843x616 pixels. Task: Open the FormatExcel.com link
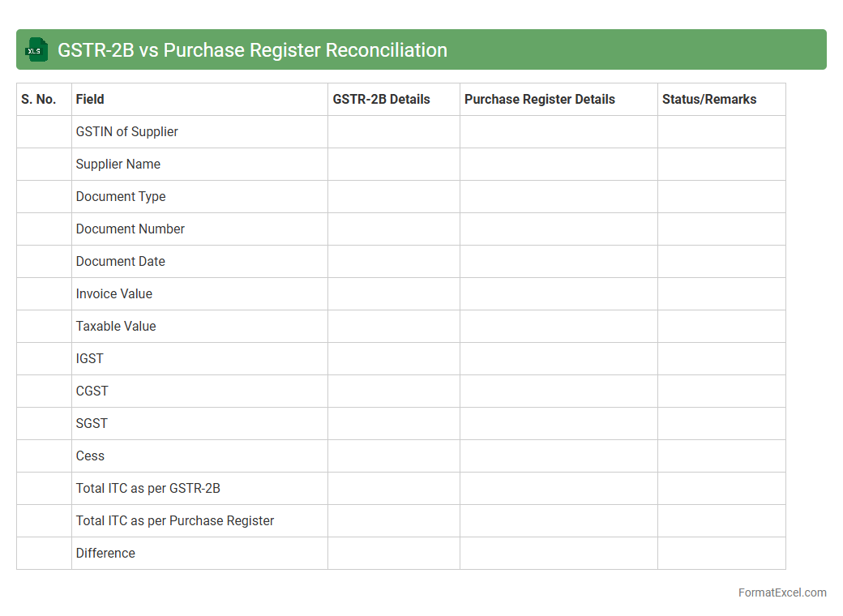click(x=781, y=592)
